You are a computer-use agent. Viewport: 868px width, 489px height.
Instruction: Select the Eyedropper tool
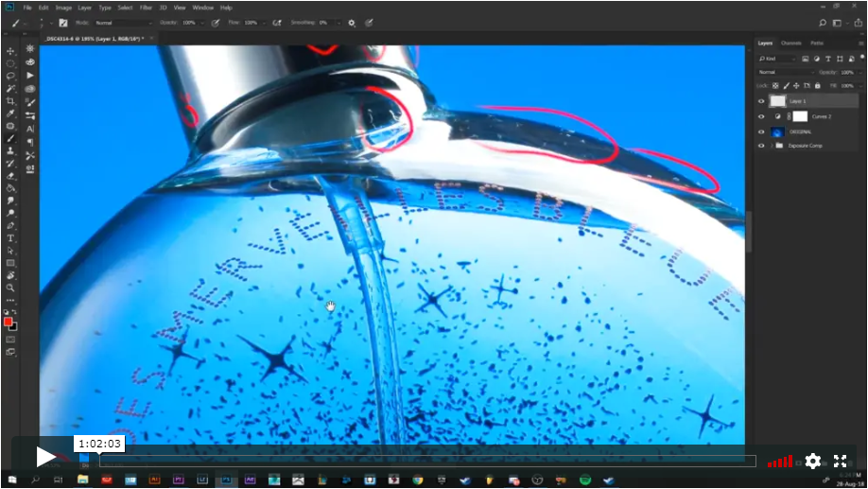pos(10,114)
